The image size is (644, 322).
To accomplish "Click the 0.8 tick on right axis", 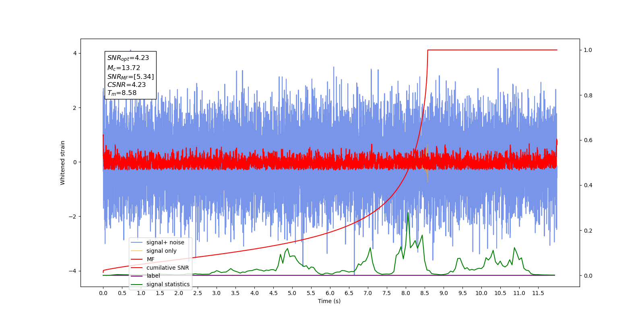I will click(x=588, y=95).
